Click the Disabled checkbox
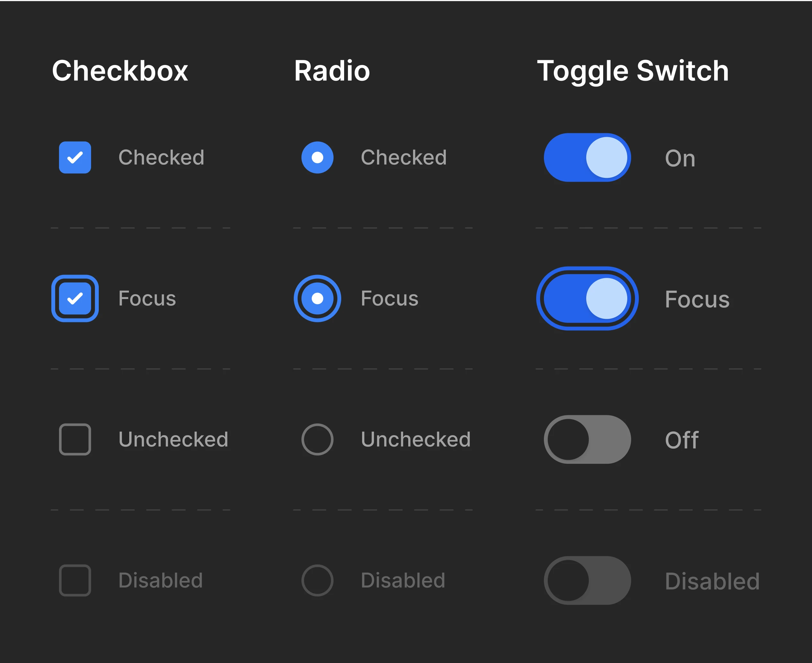This screenshot has height=663, width=812. (x=75, y=580)
